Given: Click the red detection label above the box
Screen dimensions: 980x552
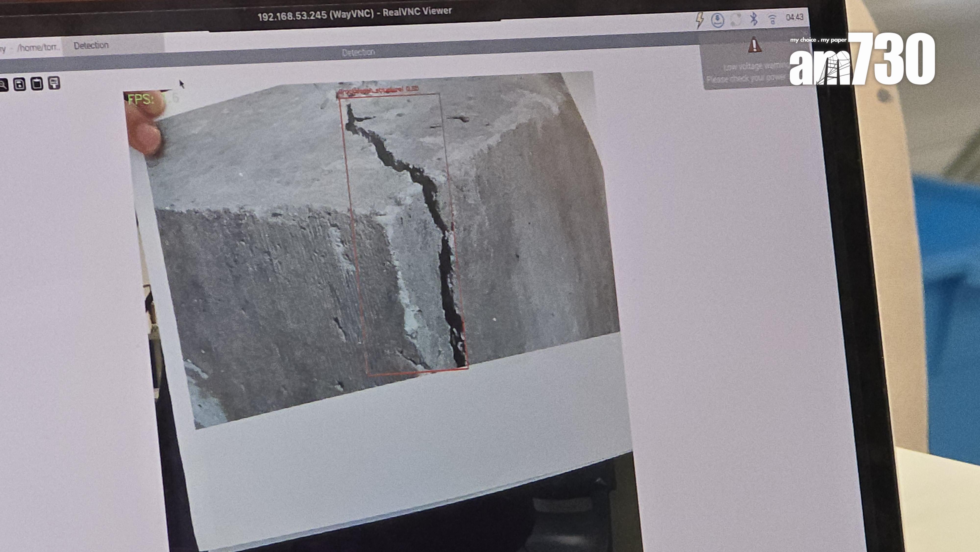Looking at the screenshot, I should [378, 91].
